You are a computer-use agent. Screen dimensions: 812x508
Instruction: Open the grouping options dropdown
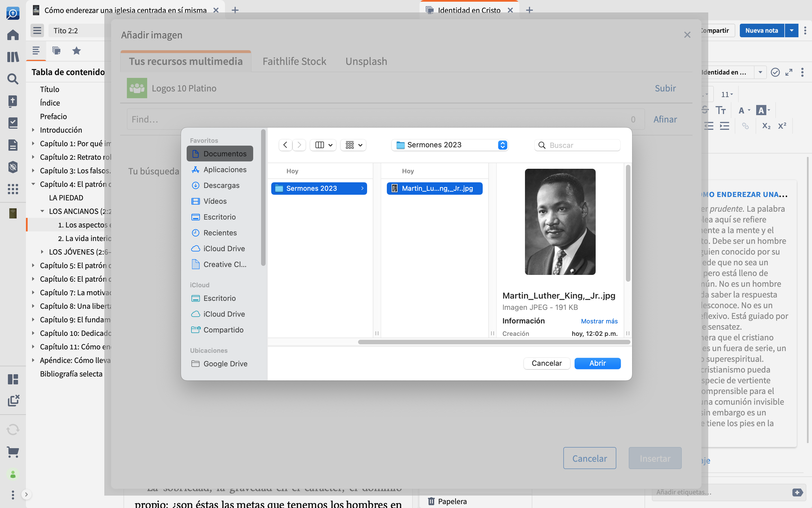pos(353,145)
